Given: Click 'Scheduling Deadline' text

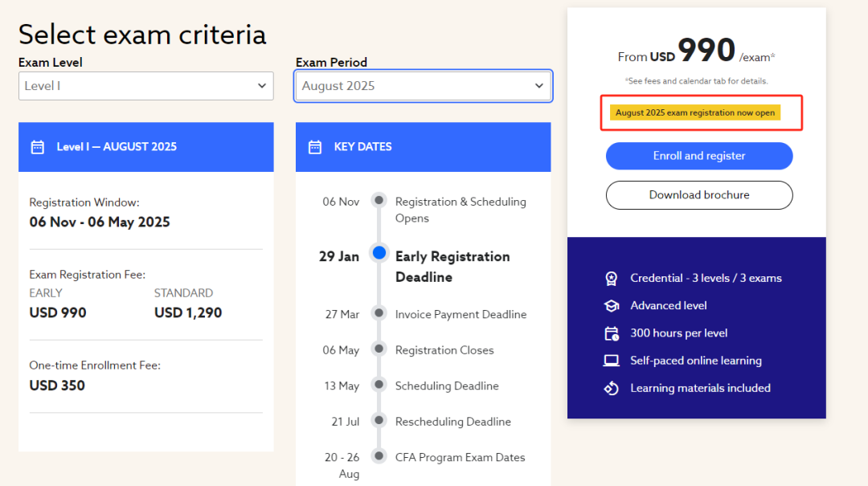Looking at the screenshot, I should coord(447,386).
